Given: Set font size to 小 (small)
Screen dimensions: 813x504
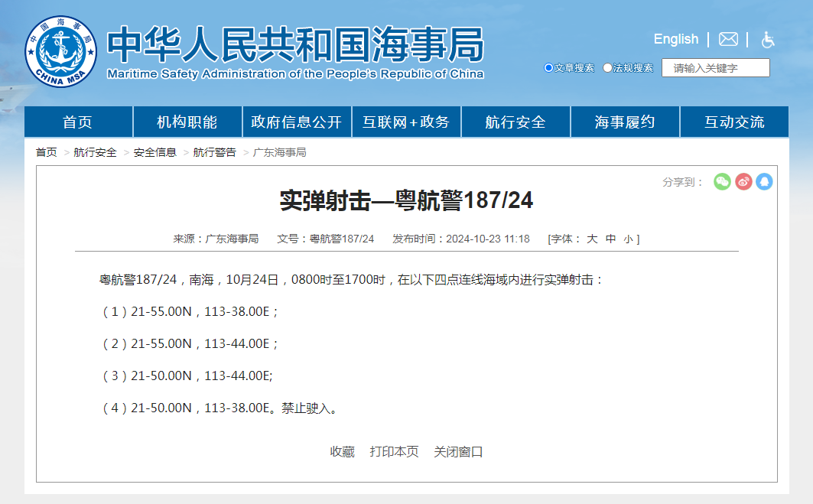Looking at the screenshot, I should (628, 239).
